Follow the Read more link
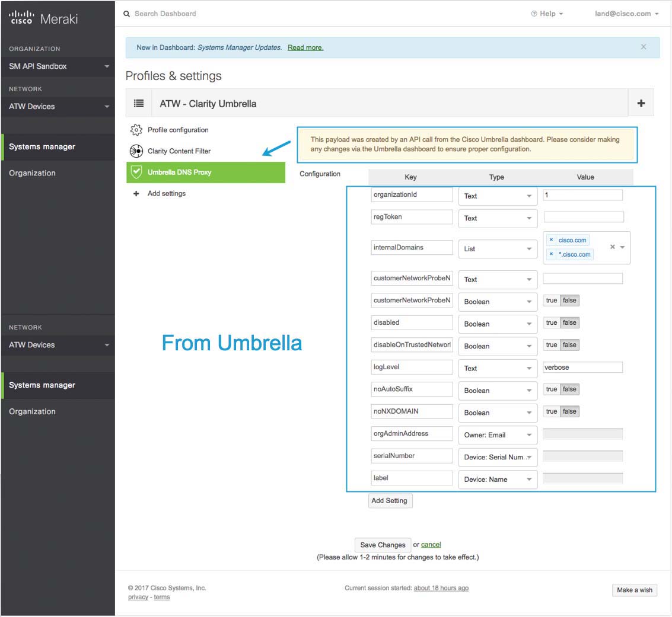Image resolution: width=672 pixels, height=617 pixels. click(305, 47)
